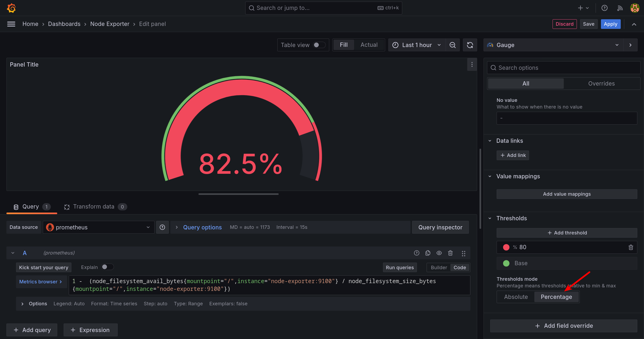Click Run queries
The image size is (644, 339).
pos(400,268)
